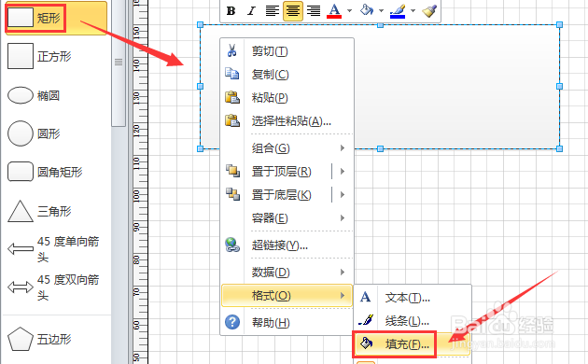Screen dimensions: 588x364
Task: Open font color dropdown arrow
Action: [349, 11]
